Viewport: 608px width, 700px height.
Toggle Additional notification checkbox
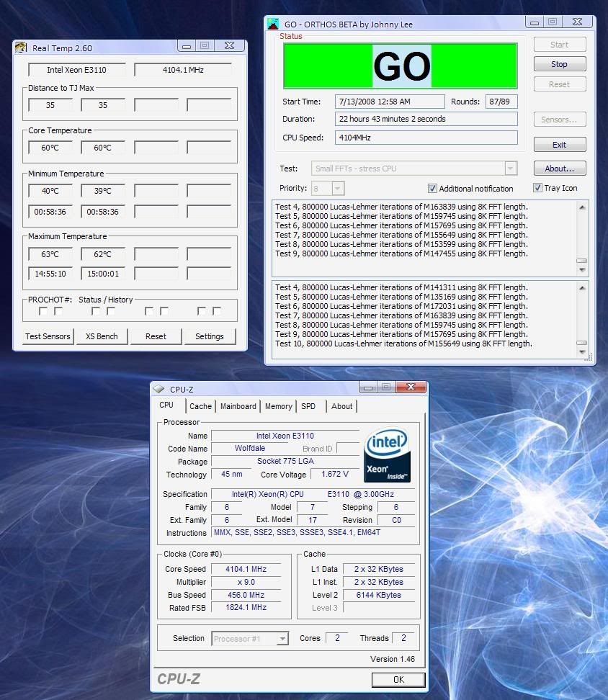click(x=432, y=189)
